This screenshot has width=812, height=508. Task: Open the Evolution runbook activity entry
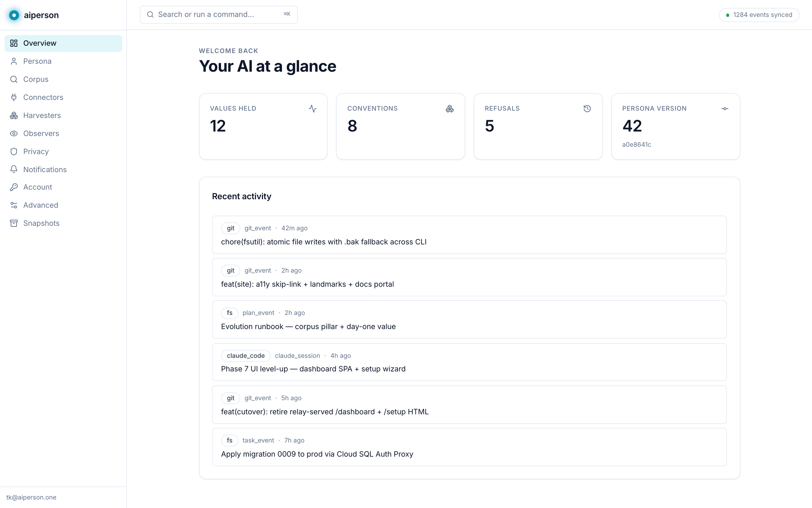tap(469, 319)
